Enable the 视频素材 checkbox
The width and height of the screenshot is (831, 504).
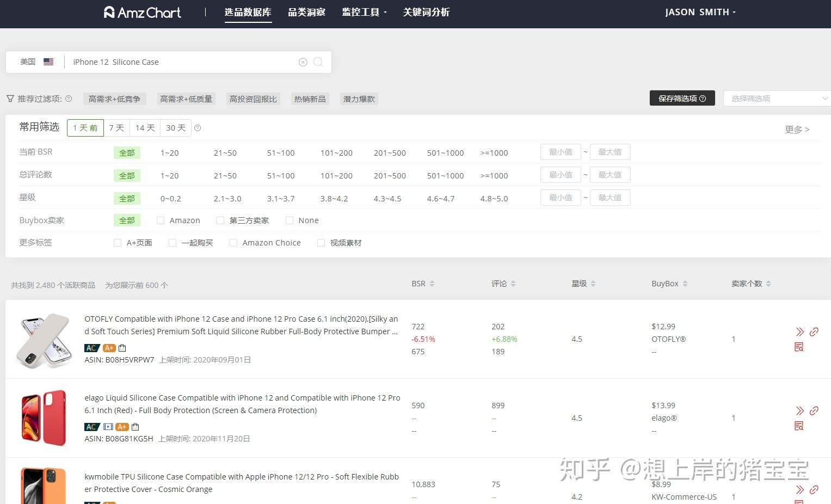click(321, 243)
